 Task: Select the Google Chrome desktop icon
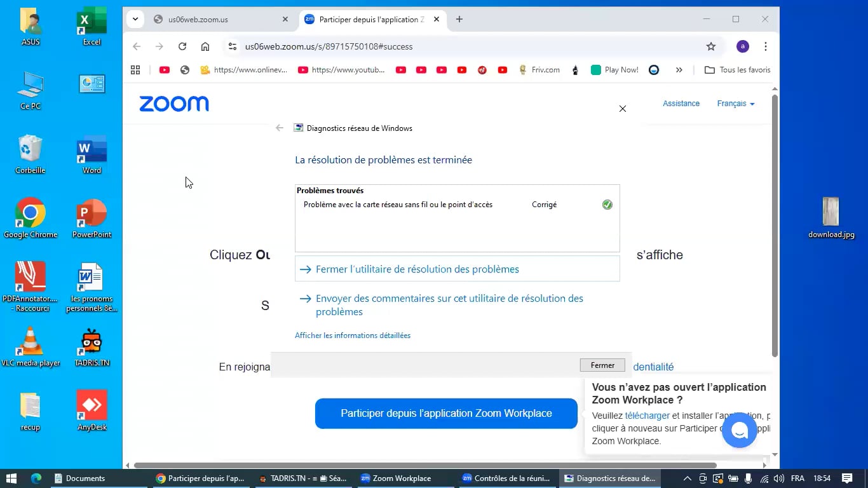tap(31, 219)
